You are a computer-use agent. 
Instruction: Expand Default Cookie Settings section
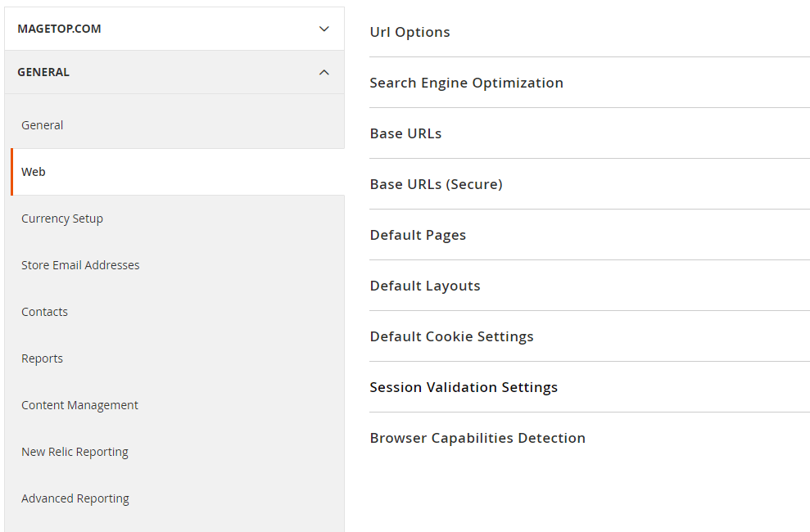pos(451,336)
